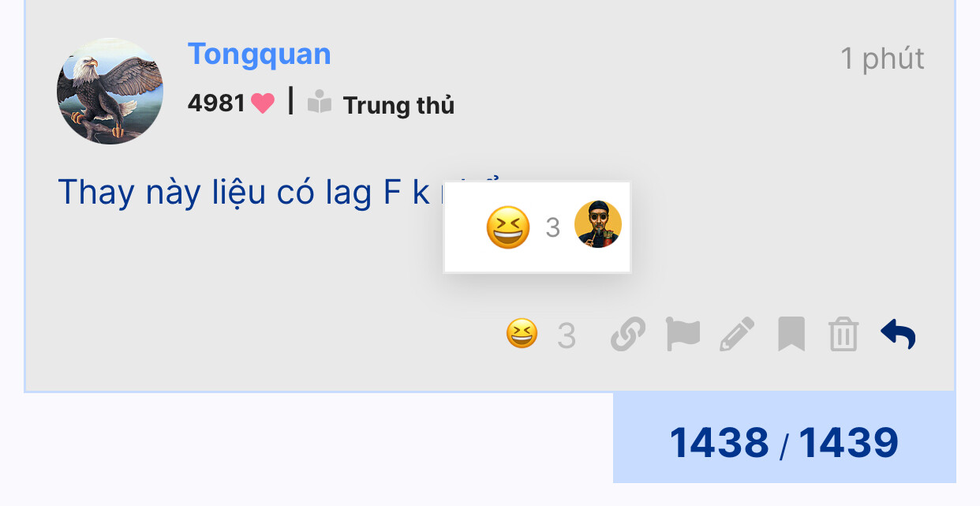This screenshot has width=980, height=506.
Task: Click the book icon next to Trung thủ
Action: (x=320, y=103)
